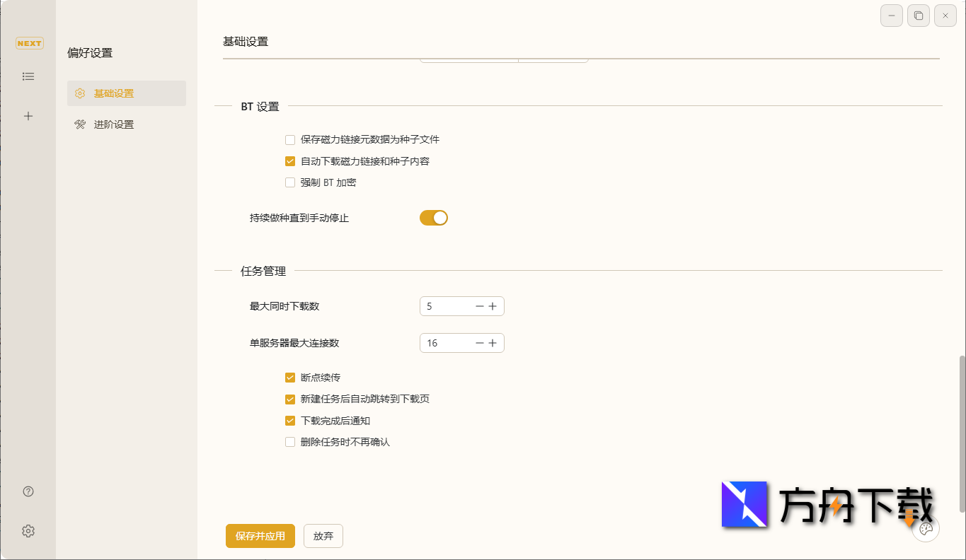Open the task list from the sidebar

(x=28, y=76)
